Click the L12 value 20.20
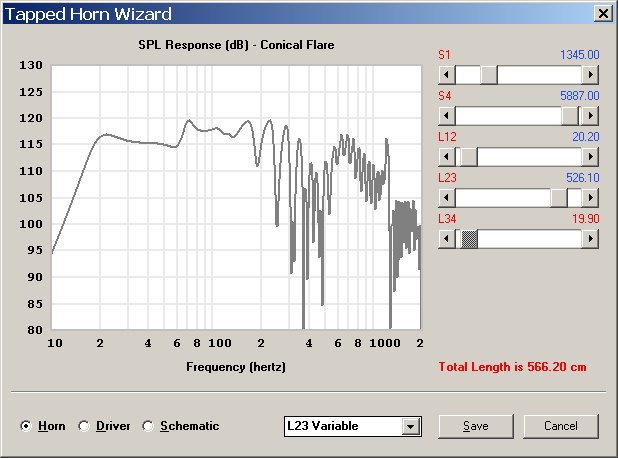Screen dimensions: 618x458 (586, 137)
